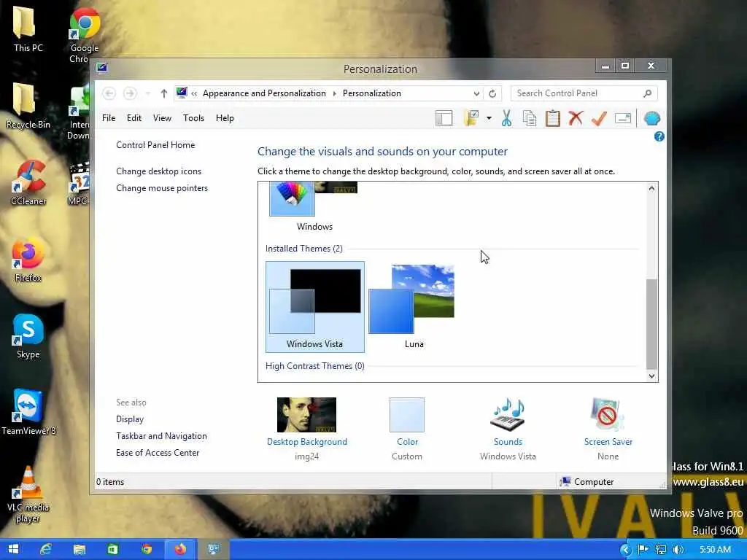Click the theme list scroll down arrow

pos(651,376)
